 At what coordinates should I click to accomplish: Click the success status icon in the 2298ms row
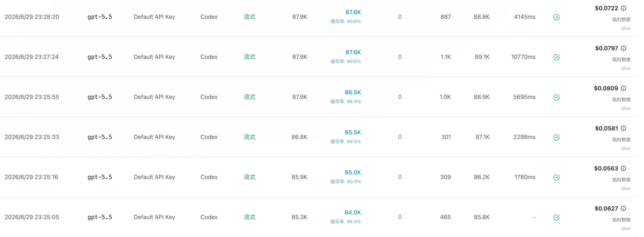point(556,137)
